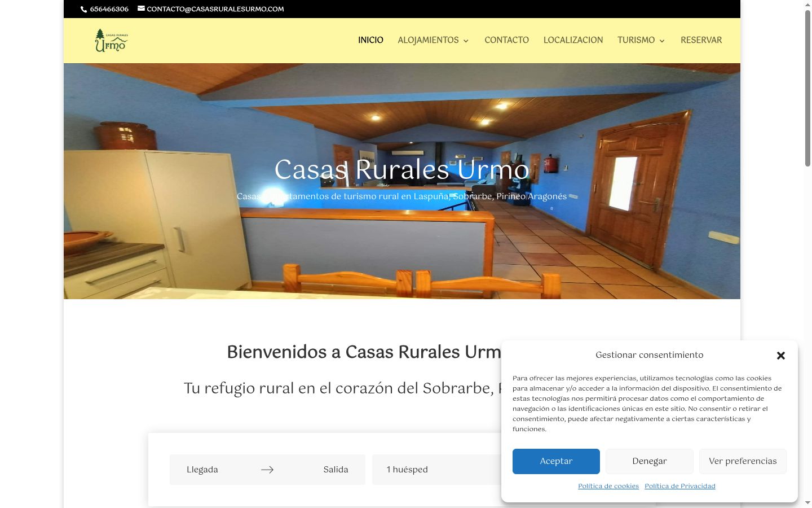Open the 1 huésped guest selector
812x508 pixels.
pos(437,470)
